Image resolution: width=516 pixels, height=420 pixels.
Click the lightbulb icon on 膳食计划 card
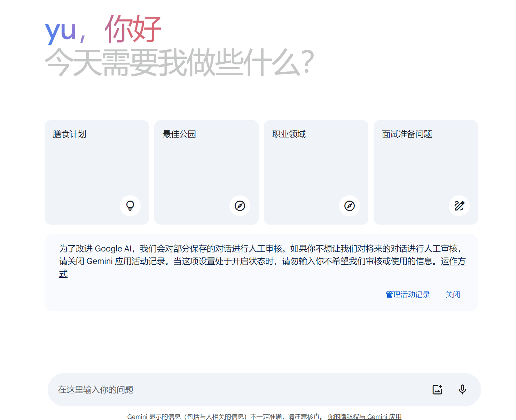[130, 206]
